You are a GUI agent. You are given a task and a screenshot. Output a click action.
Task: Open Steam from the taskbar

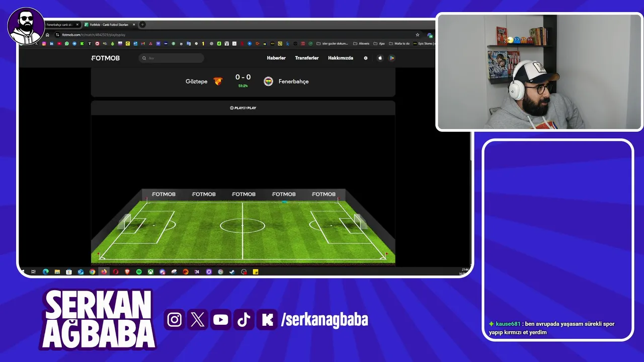click(232, 272)
